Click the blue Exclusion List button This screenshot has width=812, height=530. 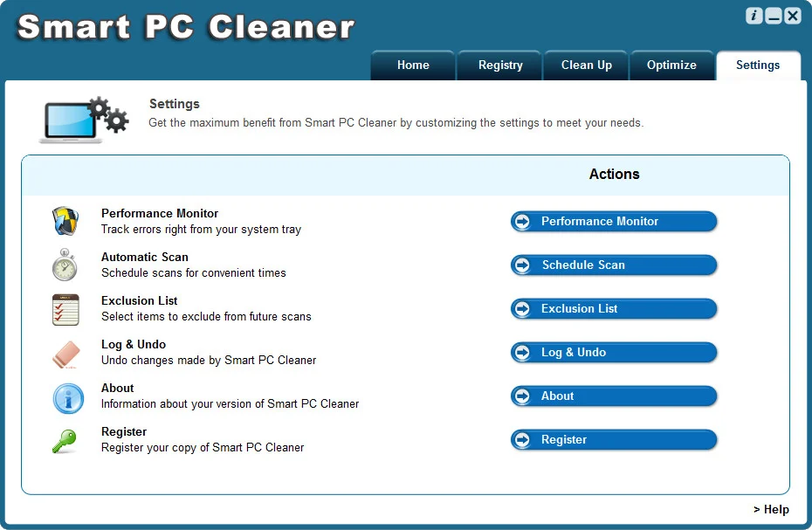[614, 308]
